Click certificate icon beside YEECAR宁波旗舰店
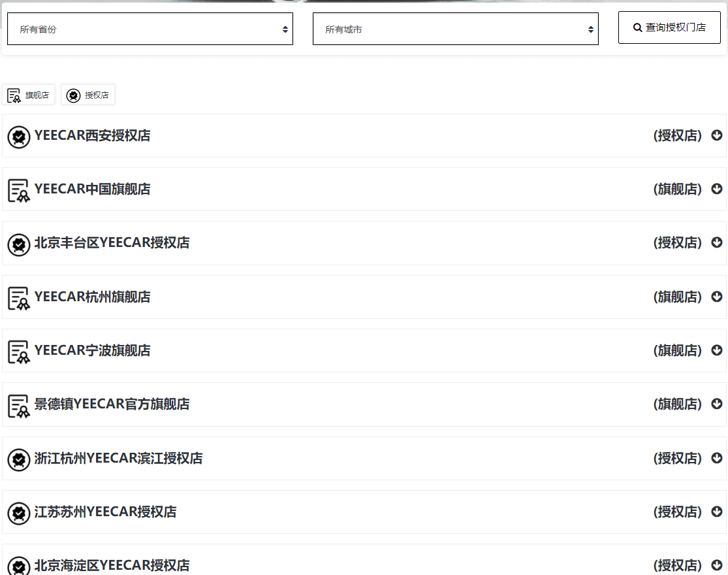This screenshot has height=575, width=728. [19, 352]
